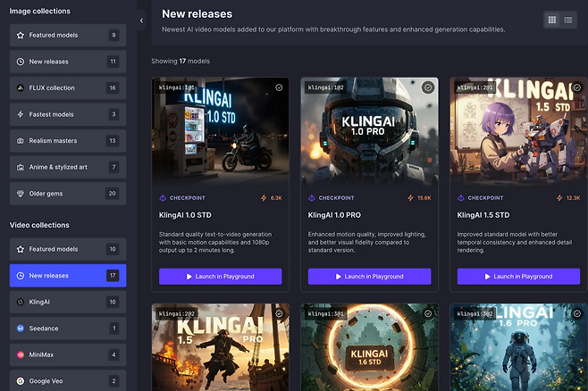Tick the check circle on KlingAI 1.0 STD card
Viewport: 588px width, 391px height.
[280, 87]
